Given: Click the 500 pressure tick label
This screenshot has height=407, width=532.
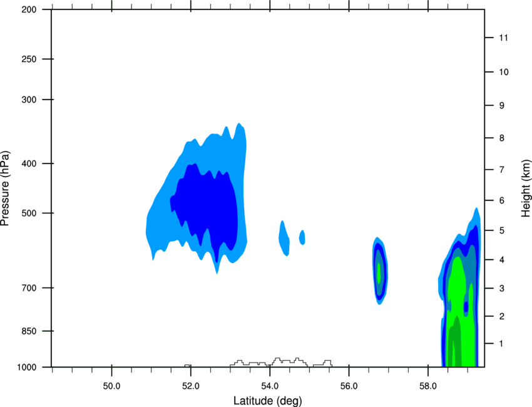Looking at the screenshot, I should (29, 213).
